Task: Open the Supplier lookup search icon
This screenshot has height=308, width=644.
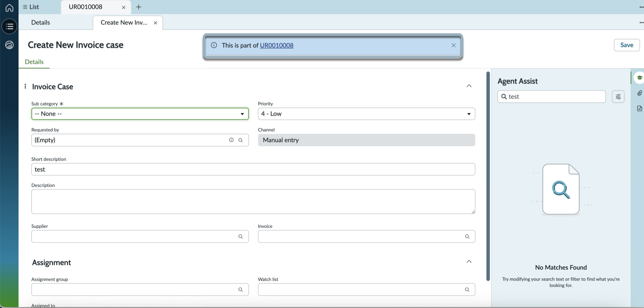Action: 241,236
